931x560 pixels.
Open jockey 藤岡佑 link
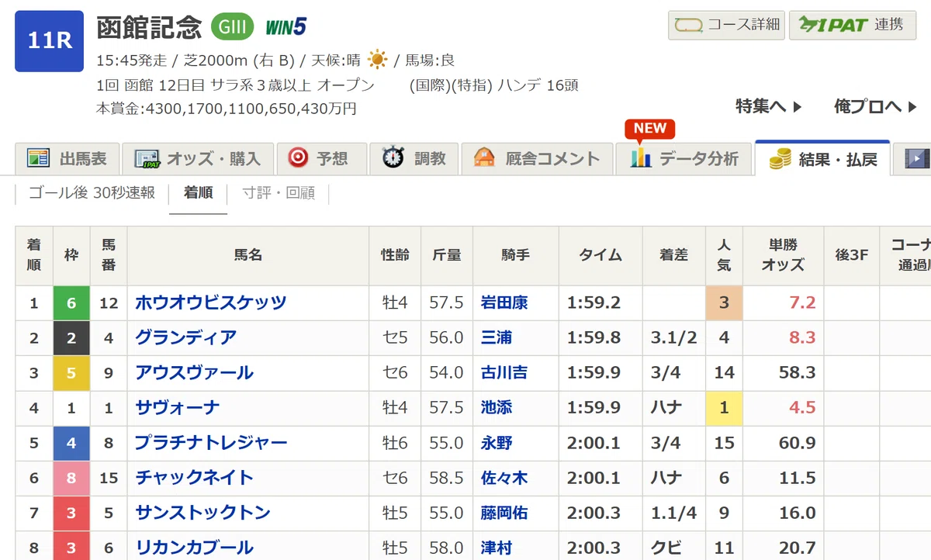tap(504, 513)
